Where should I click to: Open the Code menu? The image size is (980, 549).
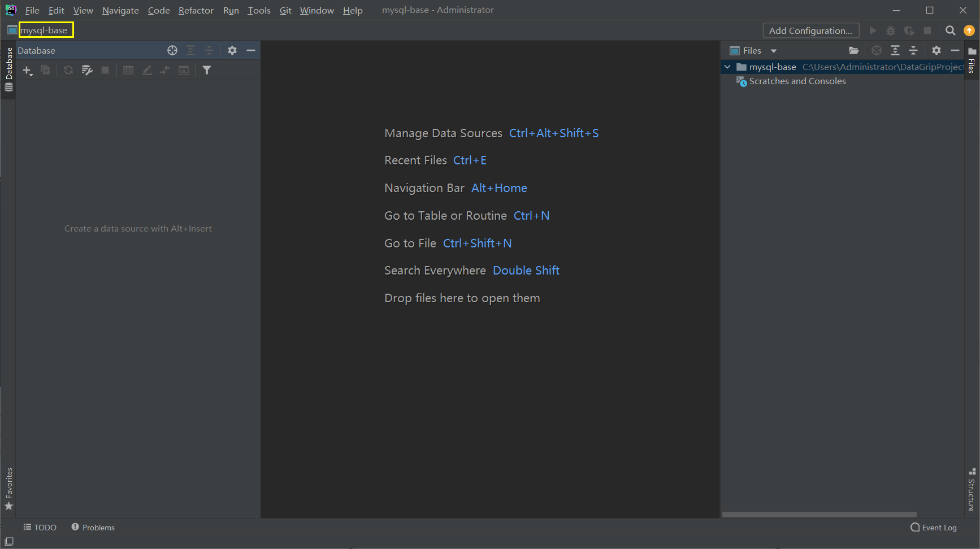pos(159,10)
